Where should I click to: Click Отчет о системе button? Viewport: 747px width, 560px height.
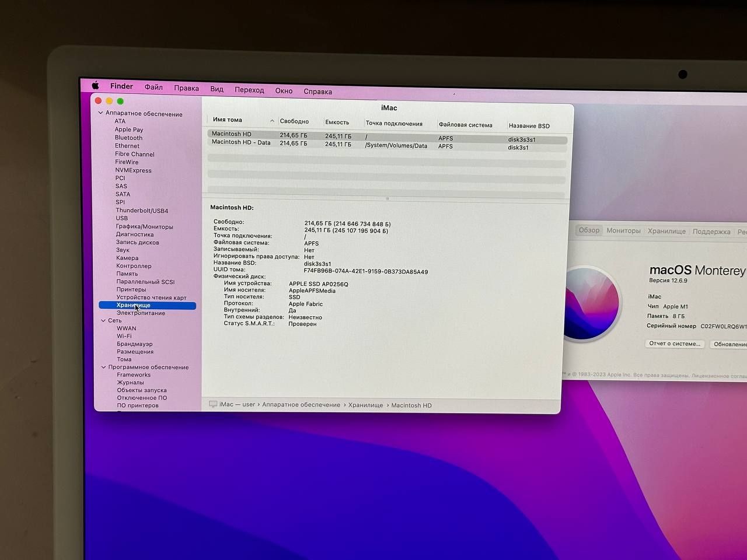click(x=675, y=344)
